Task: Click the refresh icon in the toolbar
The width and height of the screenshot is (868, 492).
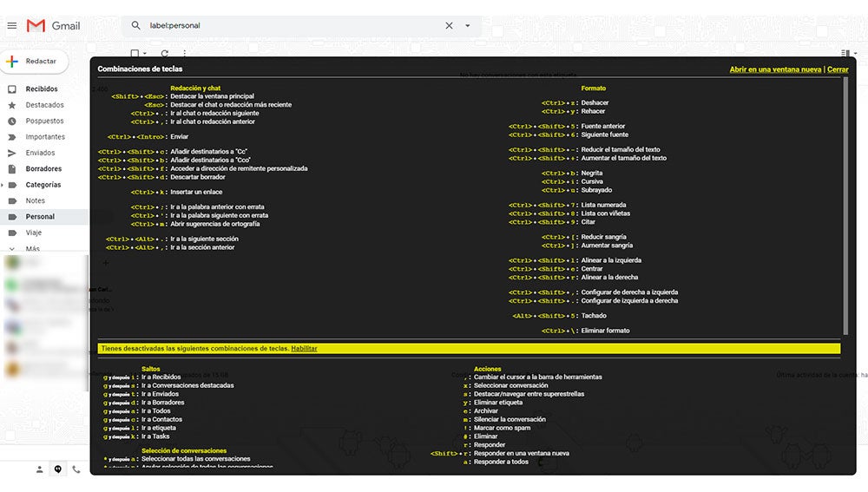Action: click(x=164, y=54)
